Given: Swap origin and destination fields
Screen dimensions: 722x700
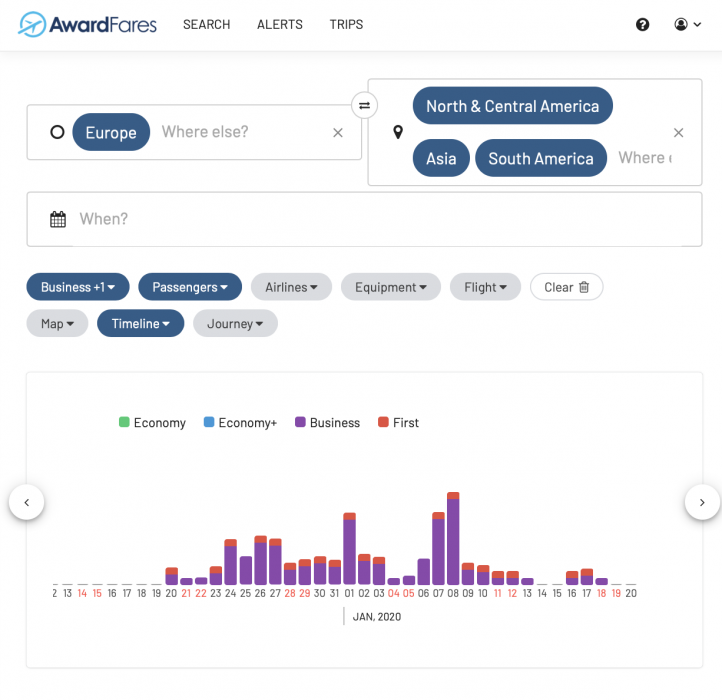Looking at the screenshot, I should 365,105.
